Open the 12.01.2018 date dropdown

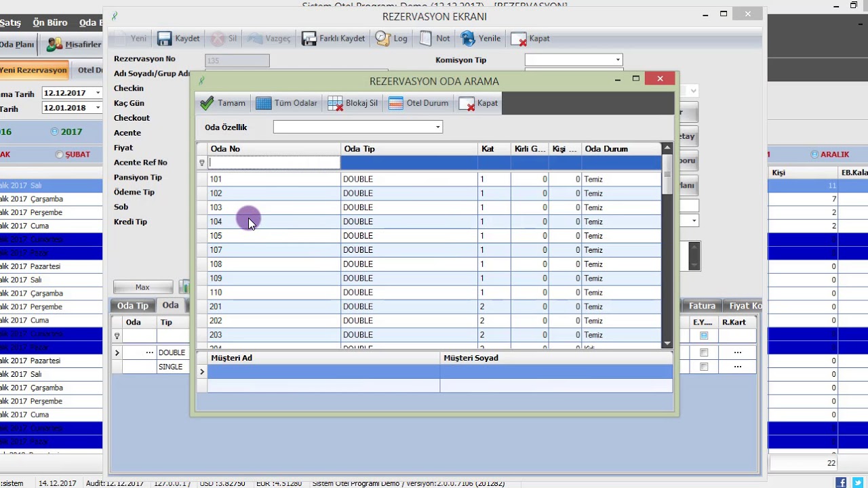click(98, 108)
